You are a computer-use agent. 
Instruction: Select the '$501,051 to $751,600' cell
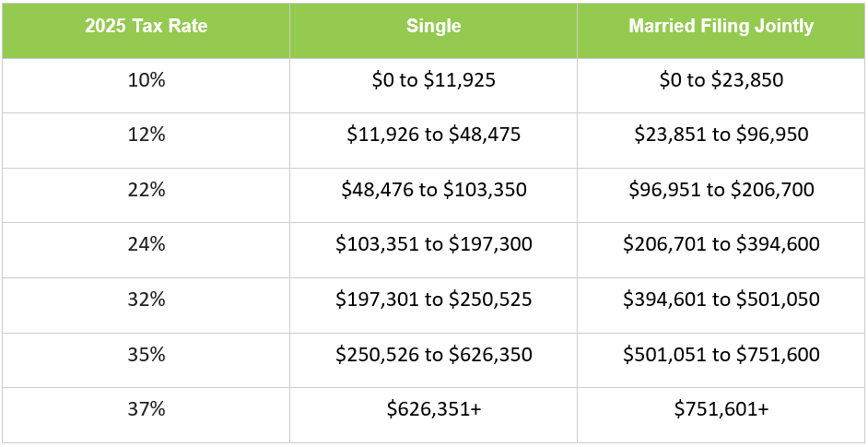point(721,360)
